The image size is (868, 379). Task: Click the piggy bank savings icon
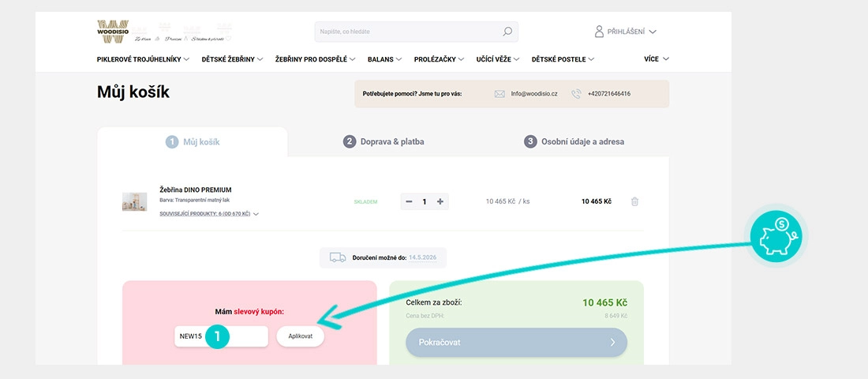tap(776, 237)
